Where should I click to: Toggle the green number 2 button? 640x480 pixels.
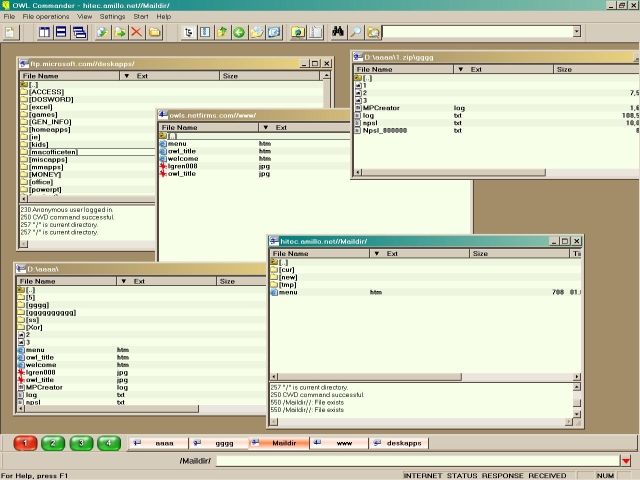54,443
